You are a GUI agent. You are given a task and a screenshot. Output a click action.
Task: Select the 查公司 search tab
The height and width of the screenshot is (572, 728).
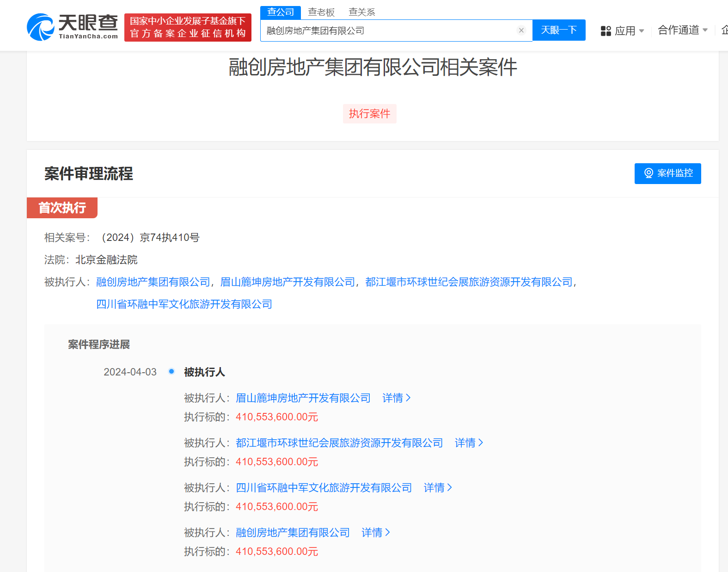(x=281, y=12)
